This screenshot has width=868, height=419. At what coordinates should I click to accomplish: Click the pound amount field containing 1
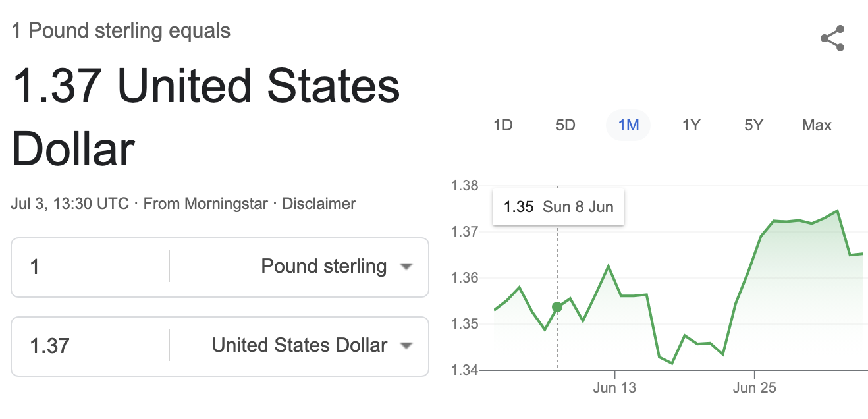[x=90, y=267]
